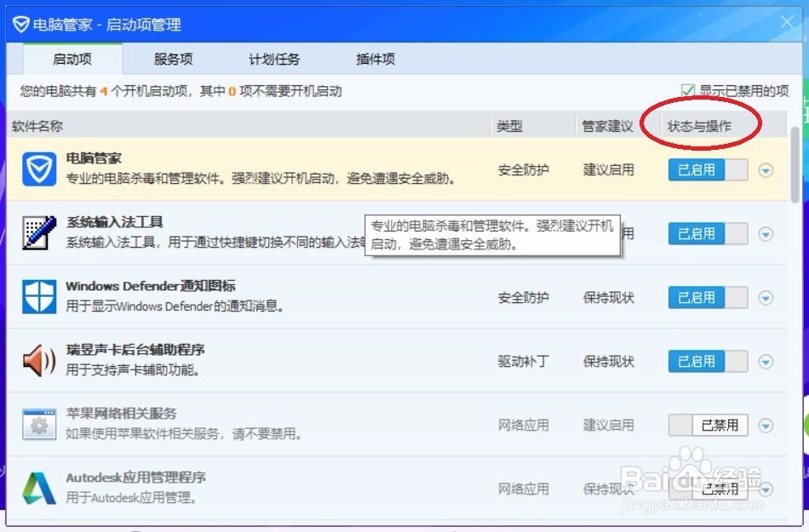Screen dimensions: 809x532
Task: Click the 类型 column header
Action: coord(533,126)
